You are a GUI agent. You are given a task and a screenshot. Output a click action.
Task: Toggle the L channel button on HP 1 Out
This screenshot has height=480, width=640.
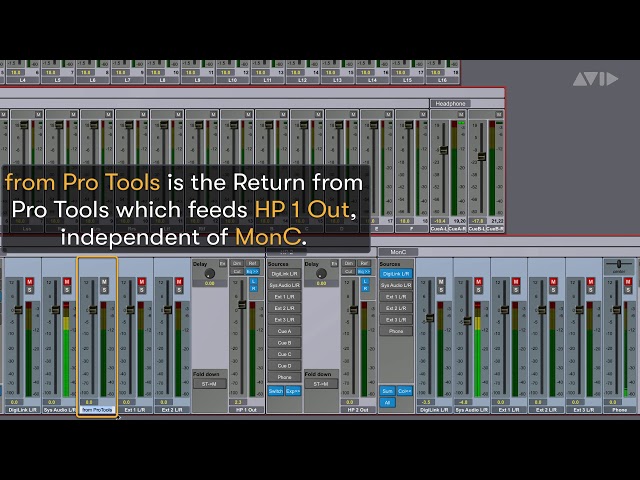click(x=253, y=281)
